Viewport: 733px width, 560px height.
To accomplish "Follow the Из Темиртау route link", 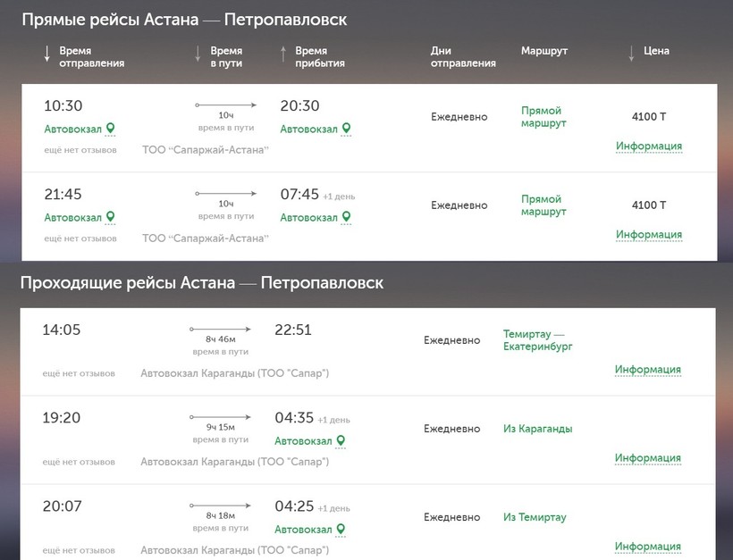I will coord(535,517).
